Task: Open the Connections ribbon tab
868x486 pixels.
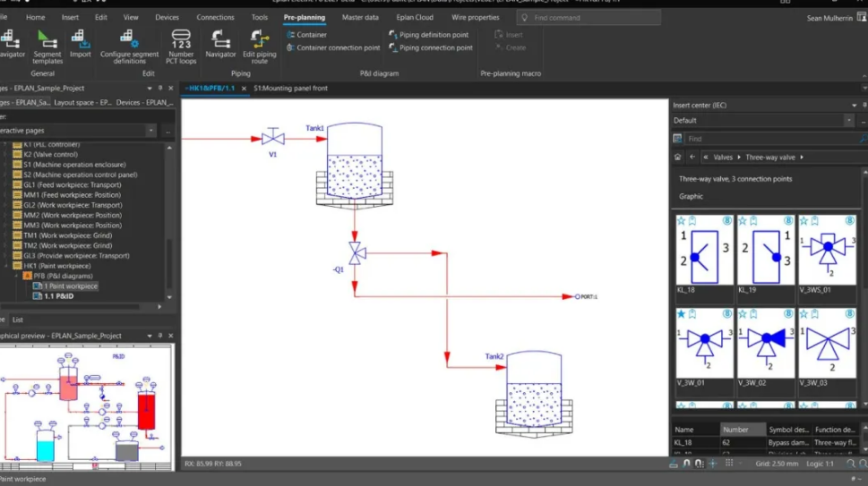Action: 215,17
